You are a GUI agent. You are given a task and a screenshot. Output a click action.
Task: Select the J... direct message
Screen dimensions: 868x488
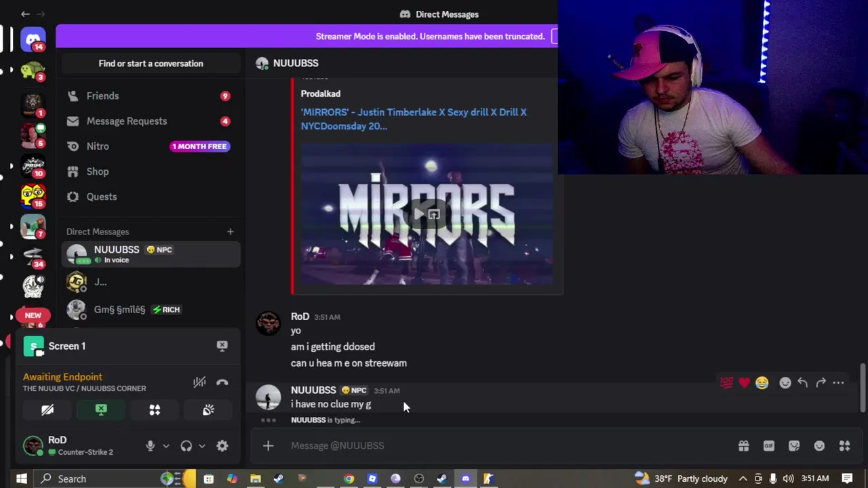[x=151, y=281]
